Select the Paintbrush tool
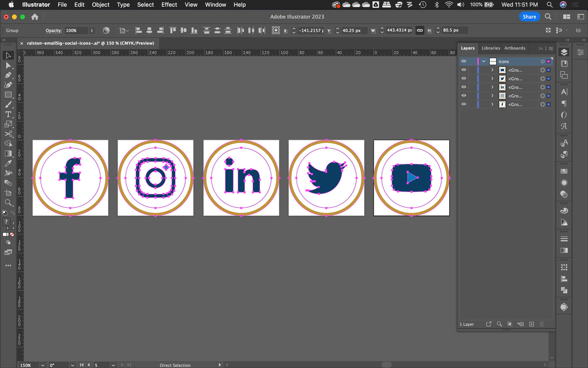This screenshot has height=368, width=588. [8, 105]
